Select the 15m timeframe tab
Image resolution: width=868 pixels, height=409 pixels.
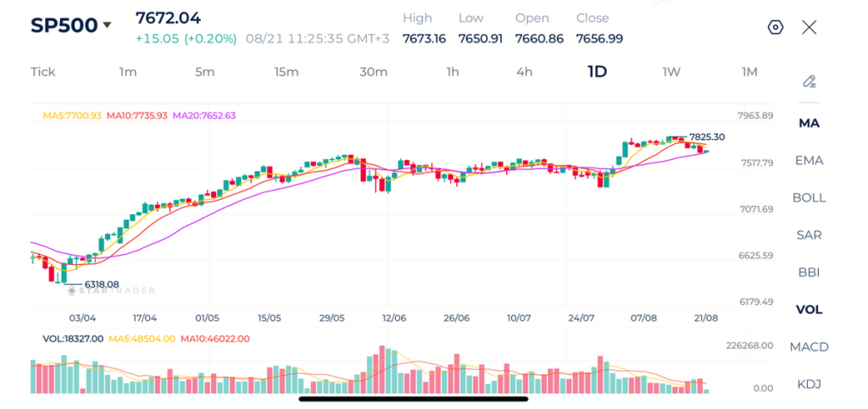tap(287, 72)
